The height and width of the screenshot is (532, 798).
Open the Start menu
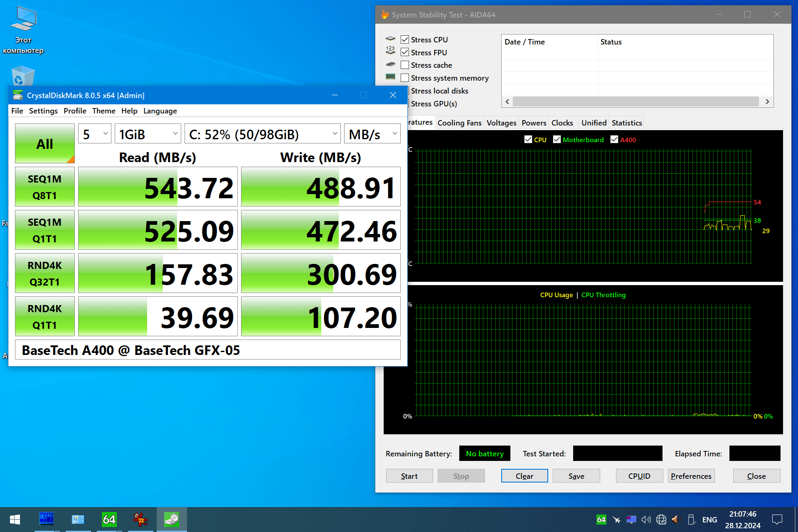tap(15, 520)
